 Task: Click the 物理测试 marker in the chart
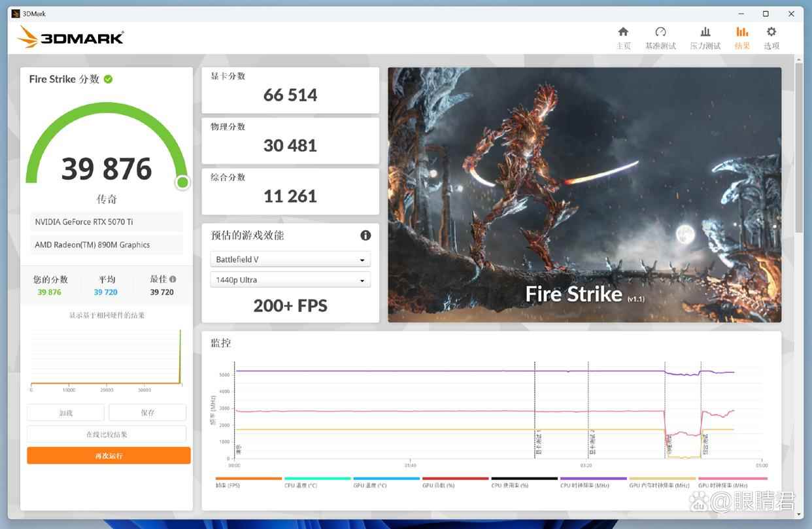click(x=669, y=446)
